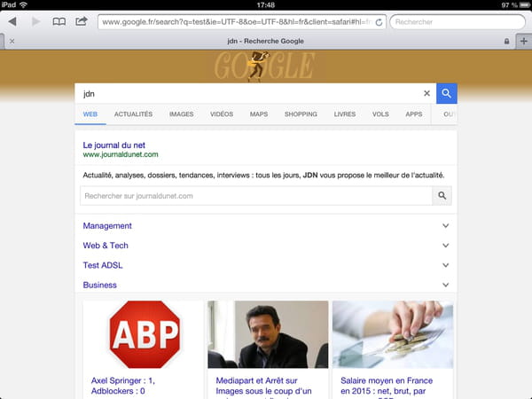The width and height of the screenshot is (532, 399).
Task: Switch to SHOPPING tab
Action: (301, 114)
